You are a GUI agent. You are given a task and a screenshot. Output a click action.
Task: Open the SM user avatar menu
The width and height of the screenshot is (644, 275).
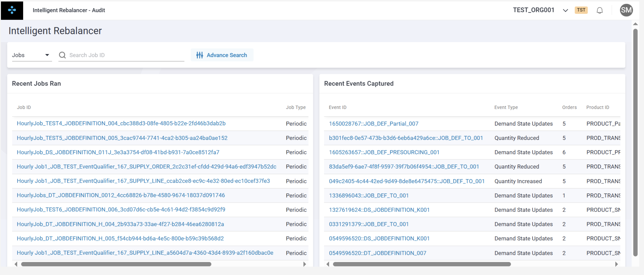click(626, 10)
